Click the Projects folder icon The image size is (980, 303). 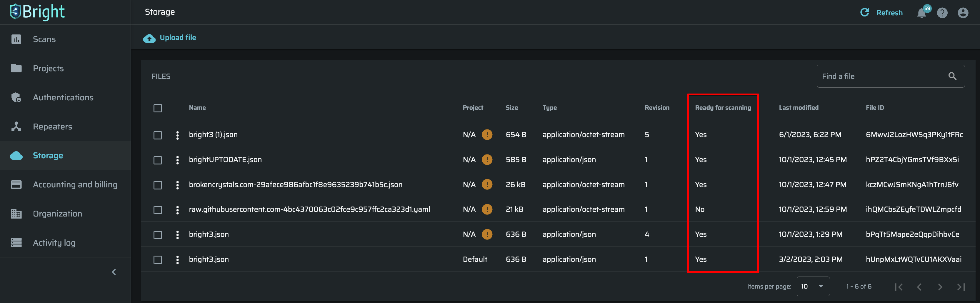[16, 68]
